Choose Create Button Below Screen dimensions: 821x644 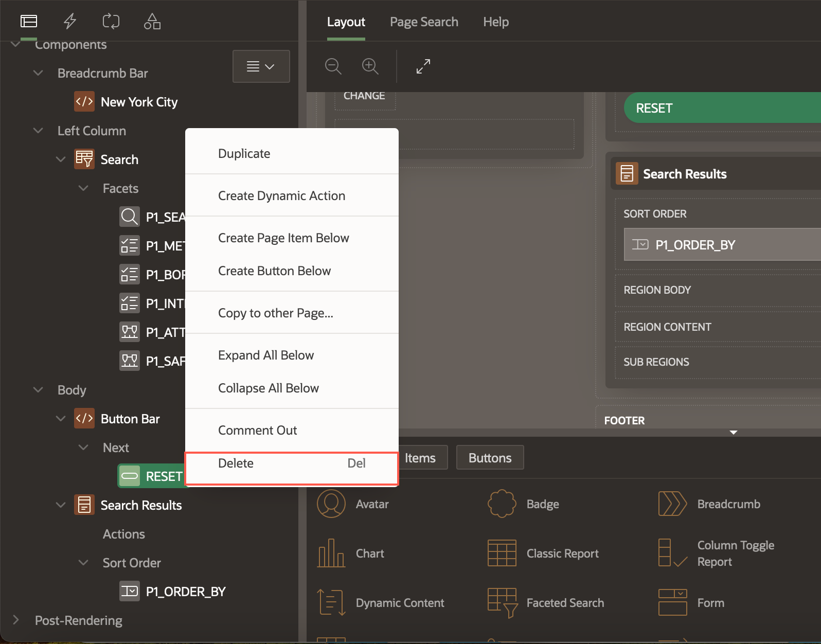[x=292, y=271]
